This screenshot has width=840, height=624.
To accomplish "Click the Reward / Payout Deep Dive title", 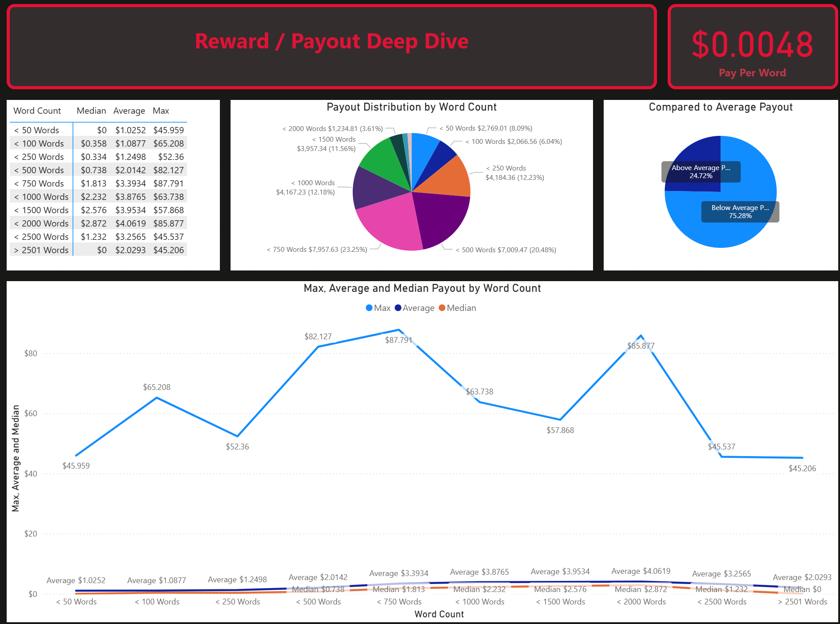I will coord(331,41).
